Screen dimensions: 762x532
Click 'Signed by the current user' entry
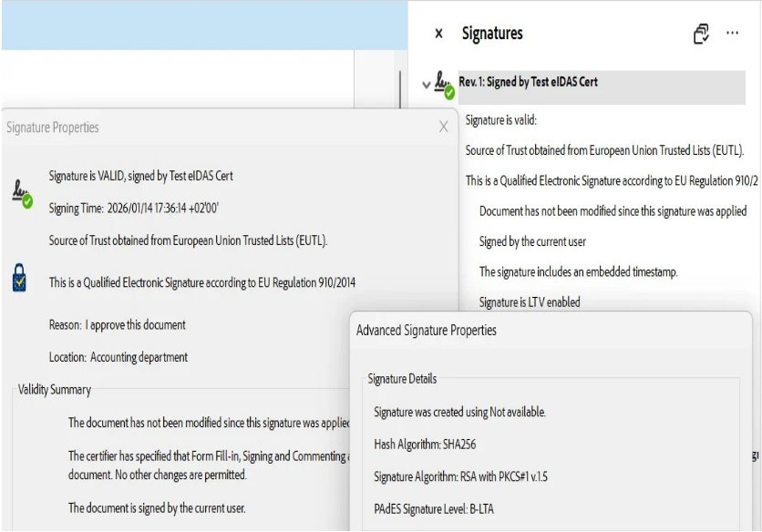[x=532, y=241]
